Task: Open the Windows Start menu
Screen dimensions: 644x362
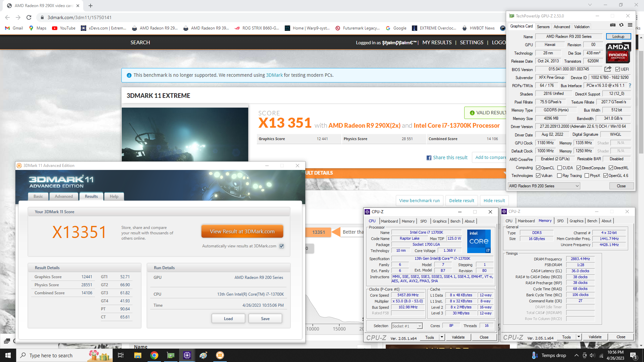Action: pyautogui.click(x=8, y=355)
